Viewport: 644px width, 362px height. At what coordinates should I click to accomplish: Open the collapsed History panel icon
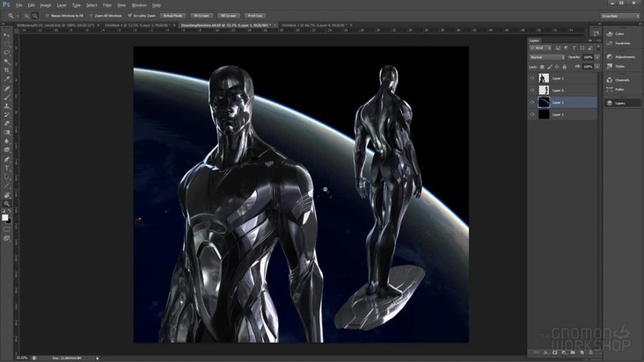click(x=596, y=33)
